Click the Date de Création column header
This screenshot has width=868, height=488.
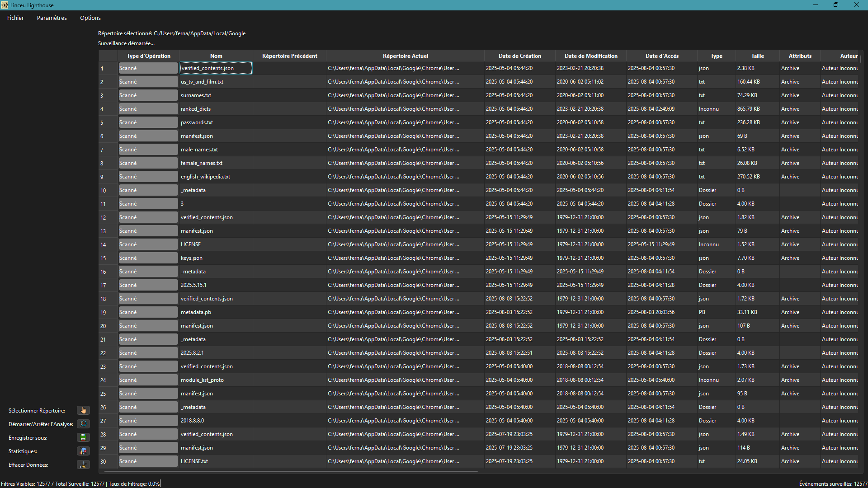click(519, 56)
